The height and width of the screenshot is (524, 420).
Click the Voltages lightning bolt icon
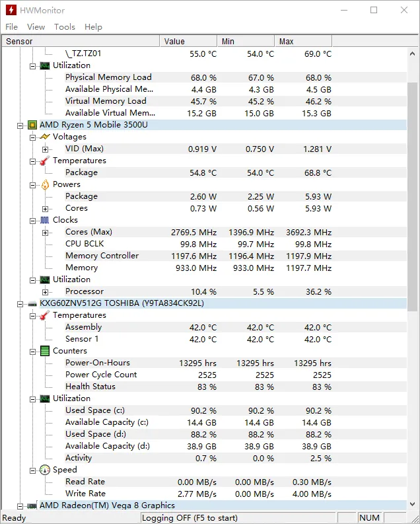pos(45,137)
